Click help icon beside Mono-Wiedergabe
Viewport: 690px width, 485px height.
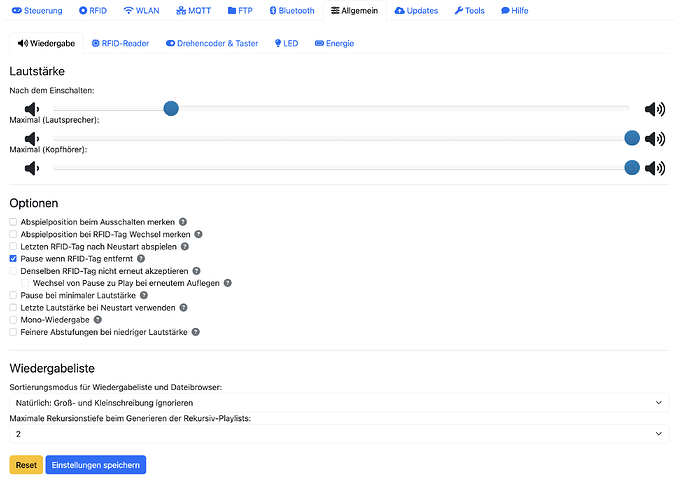98,320
